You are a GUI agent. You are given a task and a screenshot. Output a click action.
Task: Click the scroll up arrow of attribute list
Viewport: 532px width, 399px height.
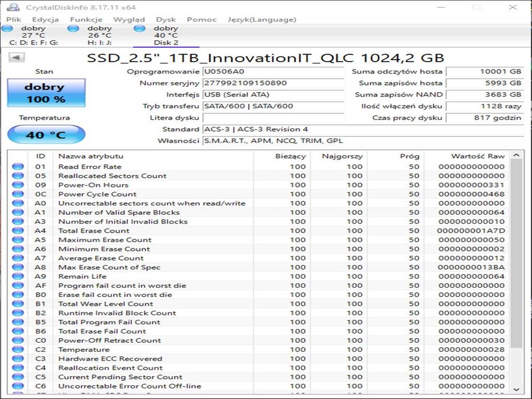517,155
